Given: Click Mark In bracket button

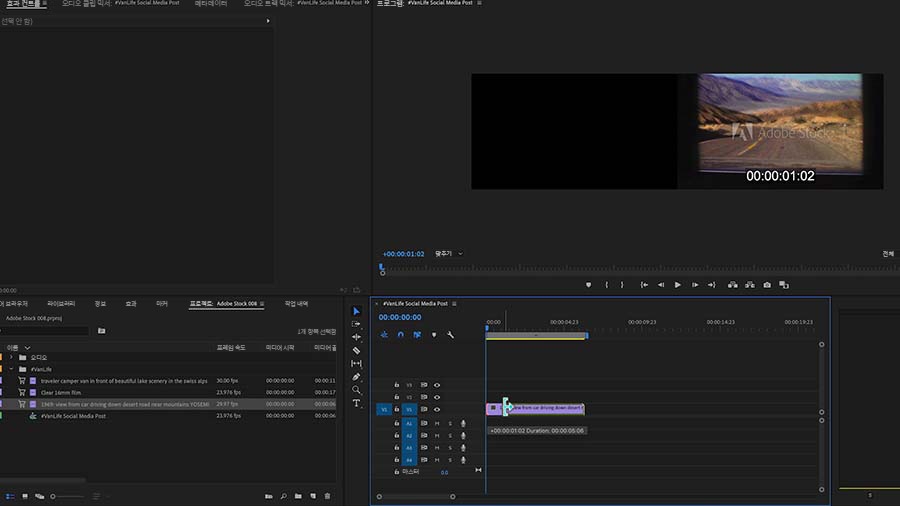Looking at the screenshot, I should point(607,285).
